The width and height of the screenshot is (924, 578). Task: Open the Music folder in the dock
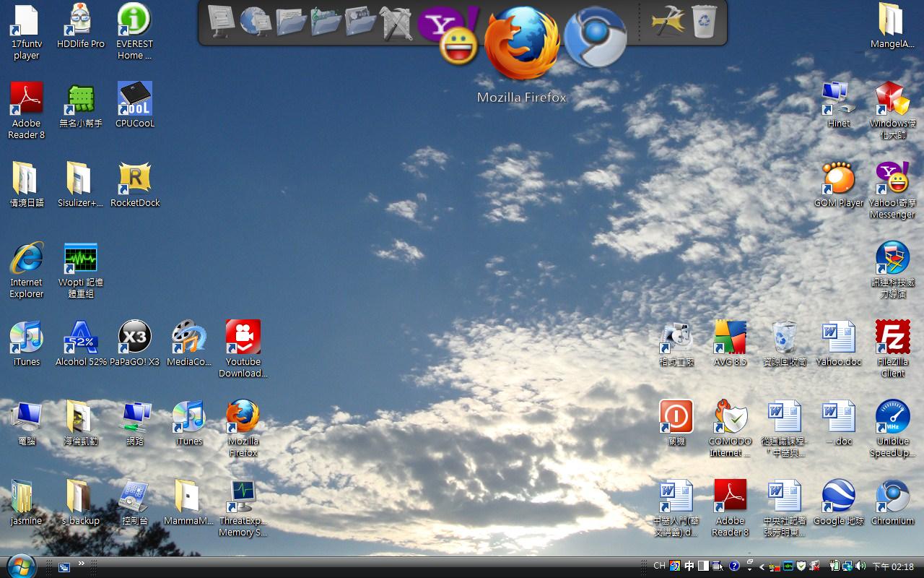pos(326,22)
